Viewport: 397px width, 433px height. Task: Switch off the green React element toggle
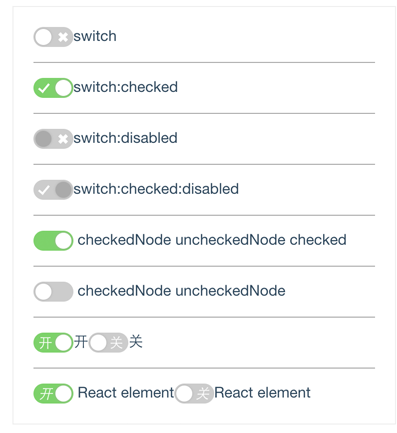[53, 393]
